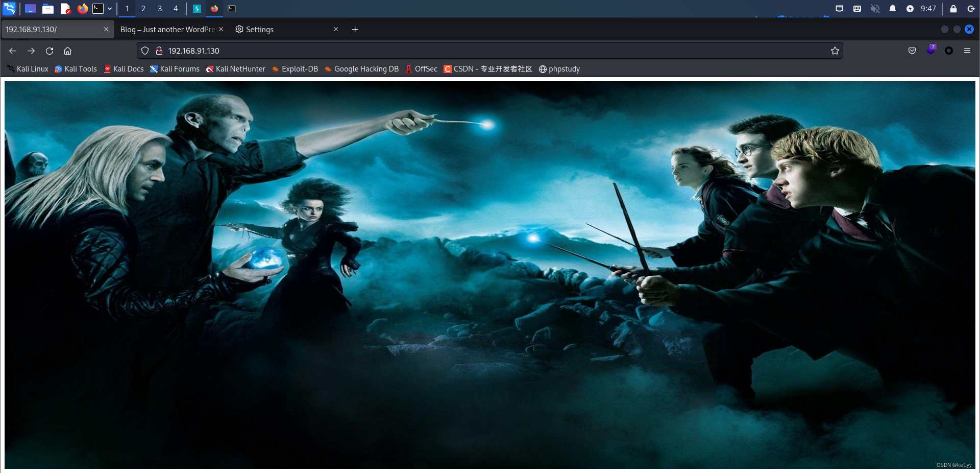Open the logout session icon
The image size is (980, 473).
pyautogui.click(x=971, y=9)
